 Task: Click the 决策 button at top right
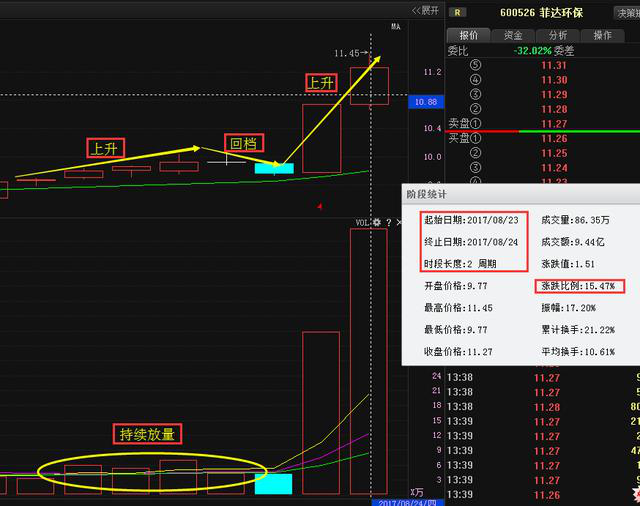[x=627, y=13]
